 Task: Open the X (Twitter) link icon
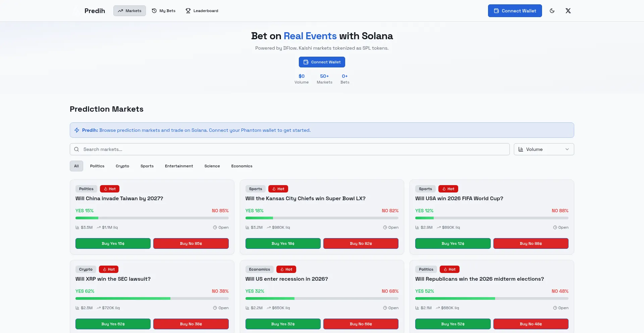[x=568, y=11]
